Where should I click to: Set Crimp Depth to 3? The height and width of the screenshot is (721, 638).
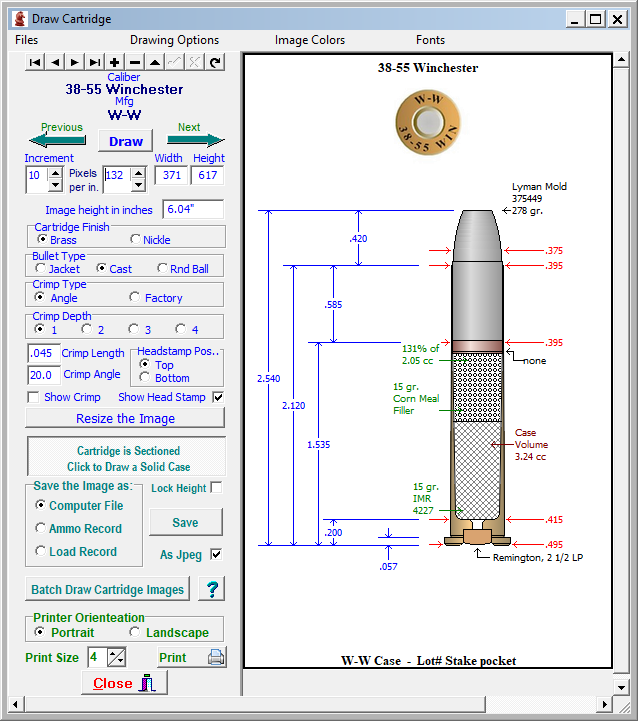click(133, 329)
